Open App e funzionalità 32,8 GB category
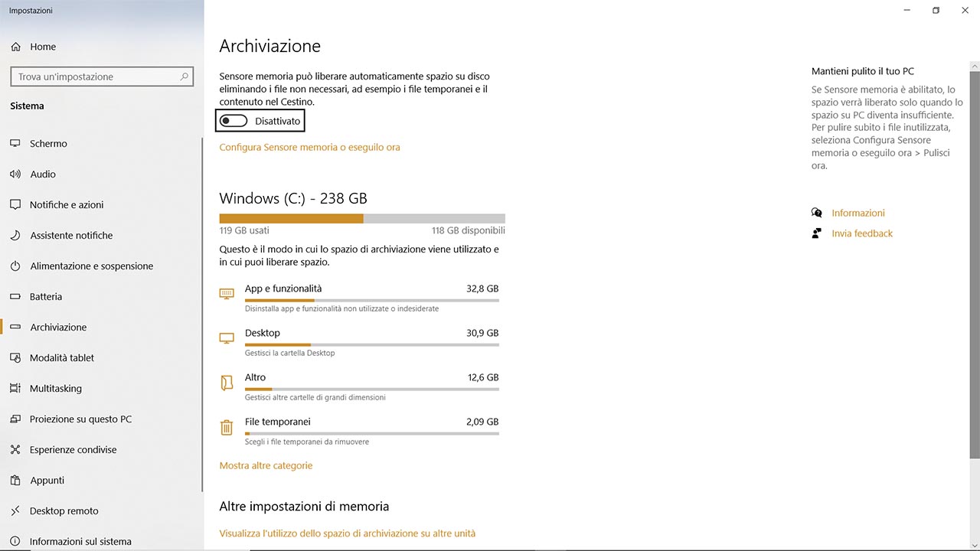The image size is (980, 551). pos(359,298)
